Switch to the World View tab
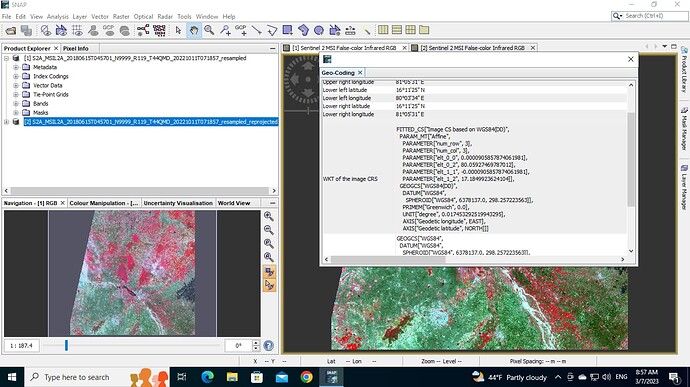Image resolution: width=690 pixels, height=387 pixels. tap(234, 203)
